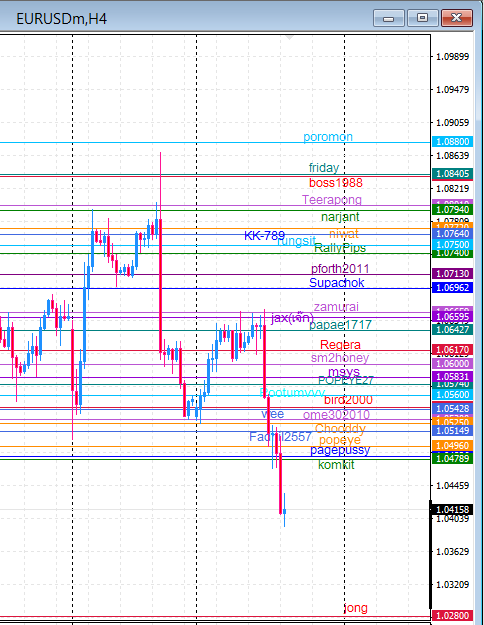Select the Supachok horizontal line label

(x=336, y=283)
